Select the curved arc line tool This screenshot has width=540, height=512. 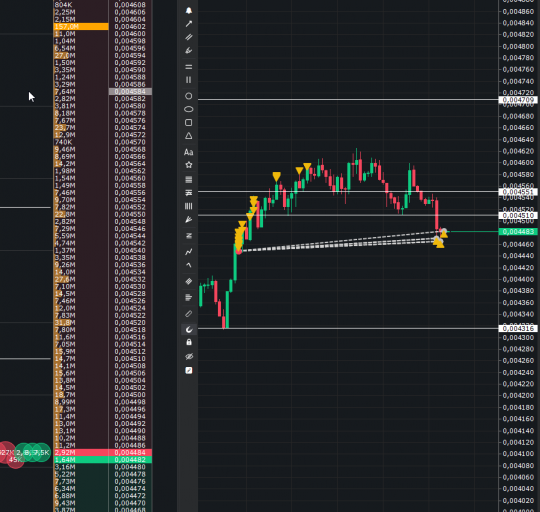click(189, 265)
